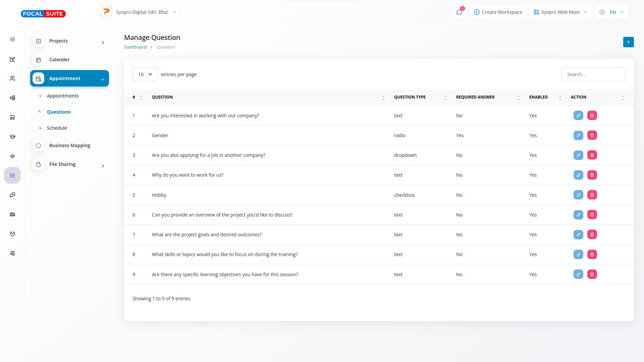This screenshot has height=362, width=644.
Task: Open the Schedule submenu item
Action: click(x=57, y=128)
